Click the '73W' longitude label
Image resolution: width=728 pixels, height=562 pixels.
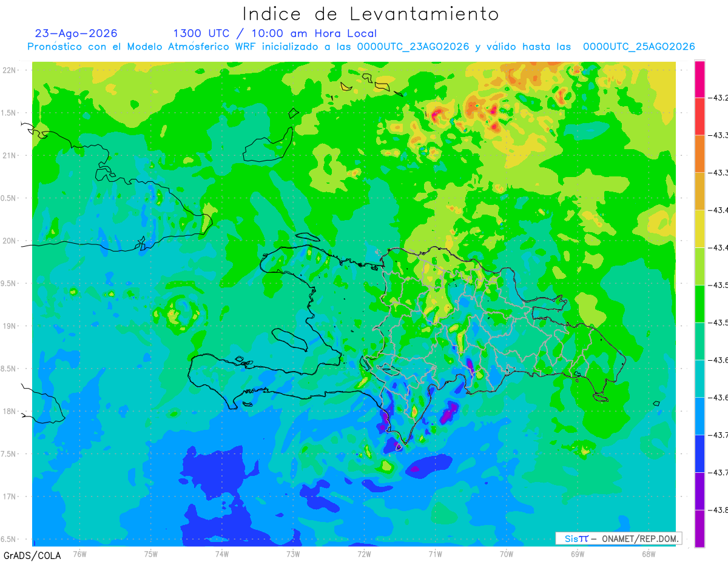point(292,554)
